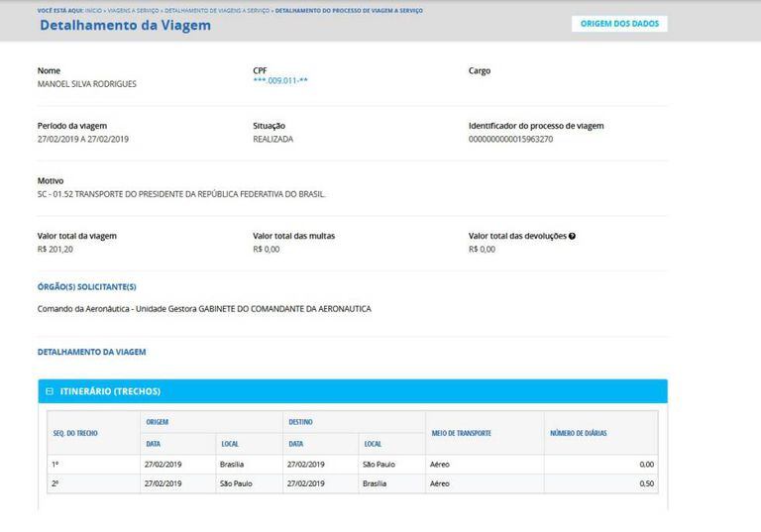Click the Número de Diárias column header
Image resolution: width=761 pixels, height=532 pixels.
coord(578,433)
